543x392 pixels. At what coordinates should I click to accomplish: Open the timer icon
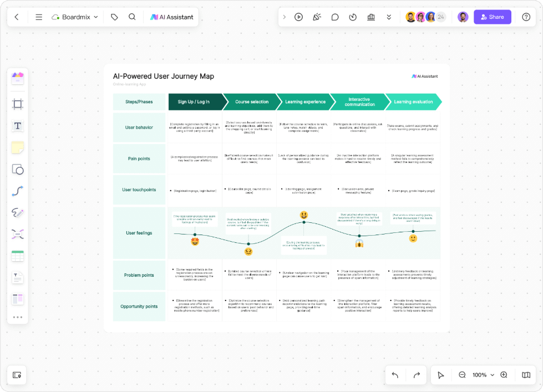pos(353,17)
